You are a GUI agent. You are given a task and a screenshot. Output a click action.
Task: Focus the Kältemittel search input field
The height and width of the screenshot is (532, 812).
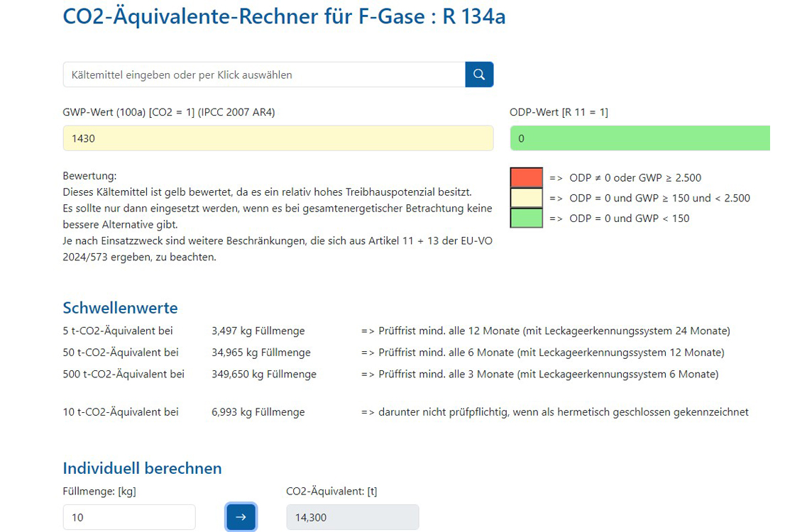point(264,74)
